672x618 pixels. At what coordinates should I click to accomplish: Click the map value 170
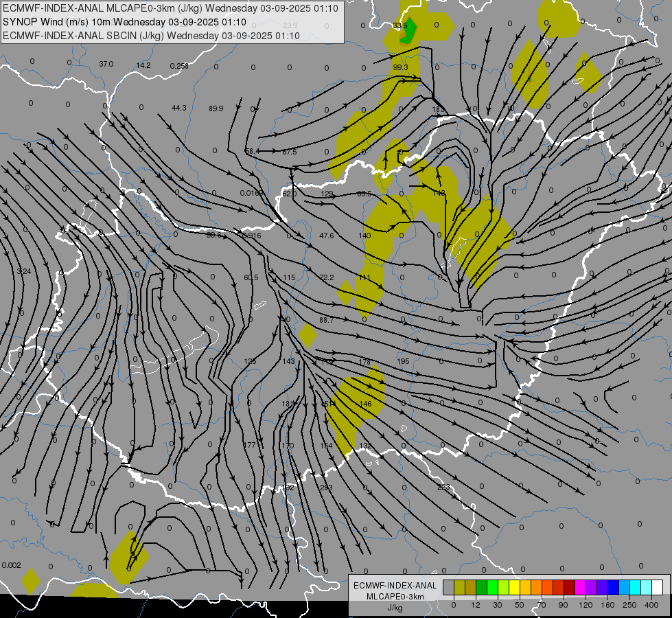pos(288,446)
